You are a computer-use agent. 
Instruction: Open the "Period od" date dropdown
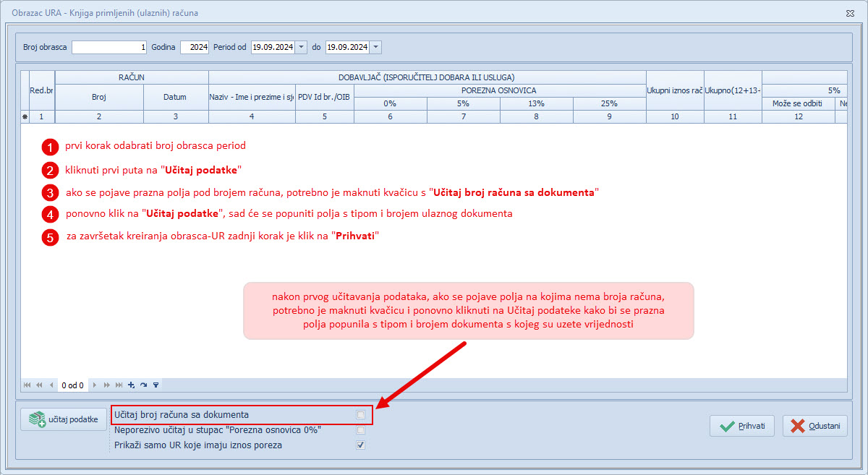301,47
